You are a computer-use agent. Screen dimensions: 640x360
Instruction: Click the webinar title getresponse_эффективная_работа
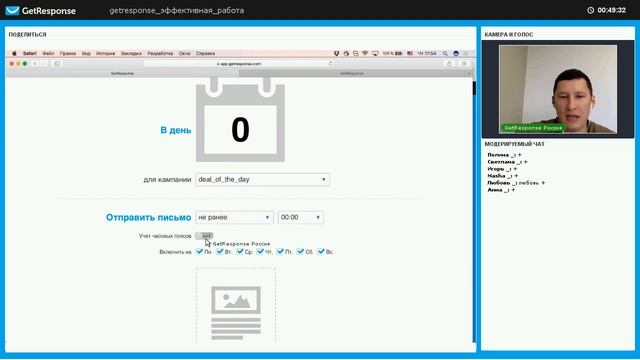[176, 11]
